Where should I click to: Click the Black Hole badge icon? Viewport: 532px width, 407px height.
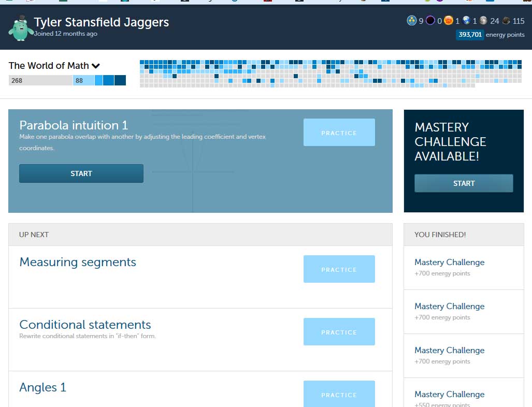point(430,21)
